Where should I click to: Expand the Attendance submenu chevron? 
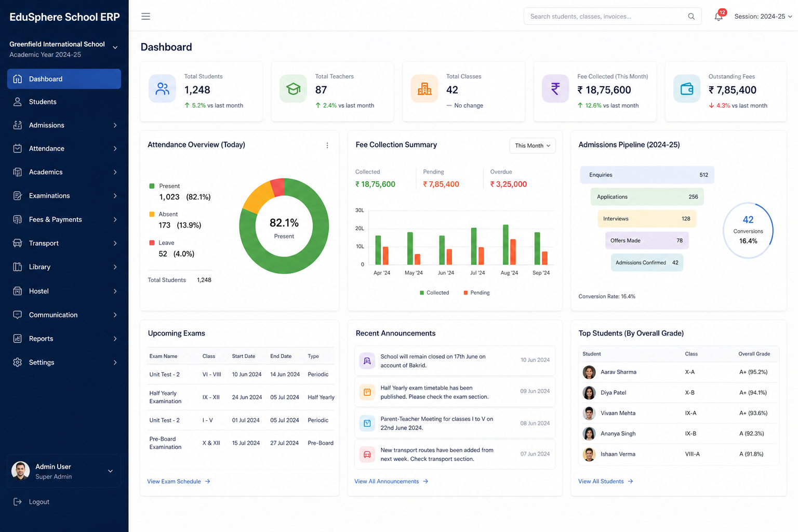[x=115, y=149]
